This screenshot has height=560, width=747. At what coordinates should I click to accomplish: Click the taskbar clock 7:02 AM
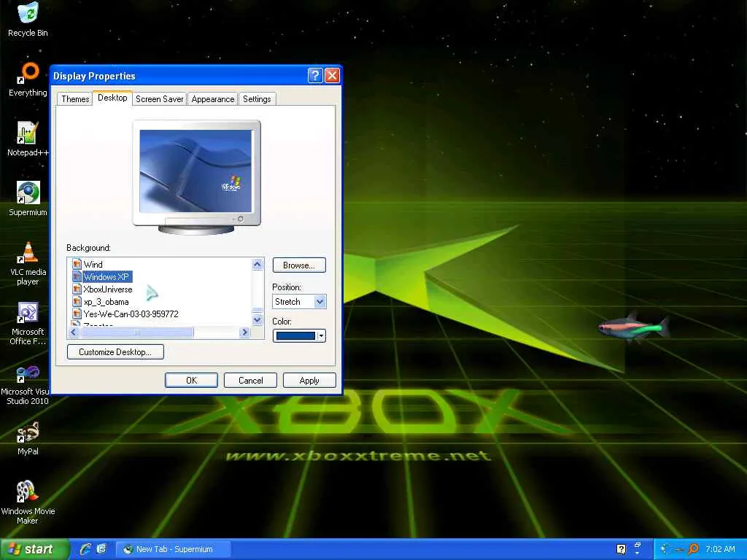click(720, 549)
